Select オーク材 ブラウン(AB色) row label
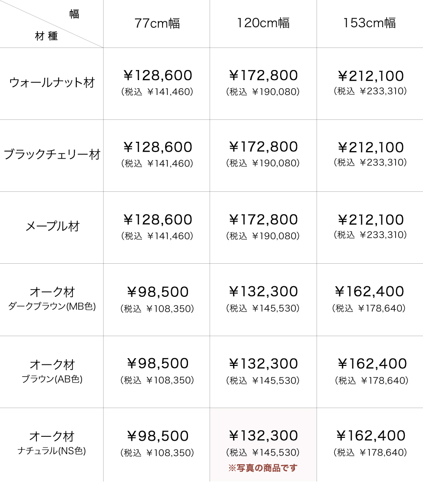The width and height of the screenshot is (423, 504). point(52,371)
